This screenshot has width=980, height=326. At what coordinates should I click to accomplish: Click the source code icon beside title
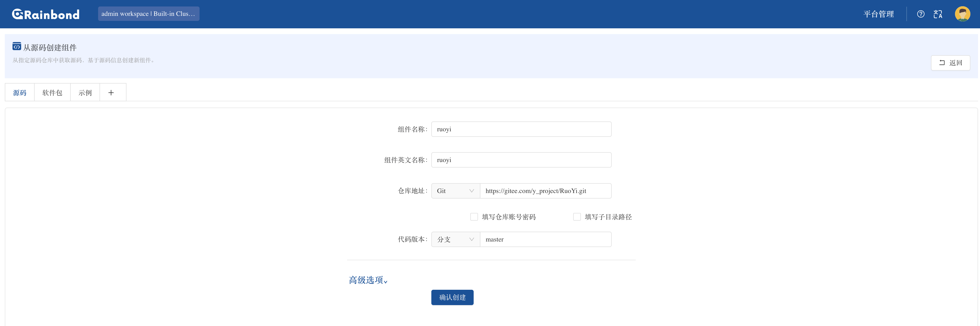tap(17, 47)
